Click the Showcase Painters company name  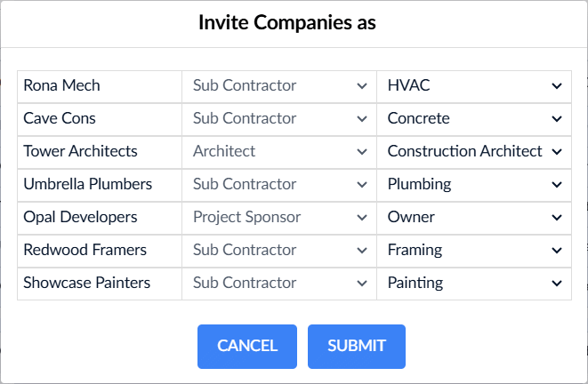coord(86,283)
